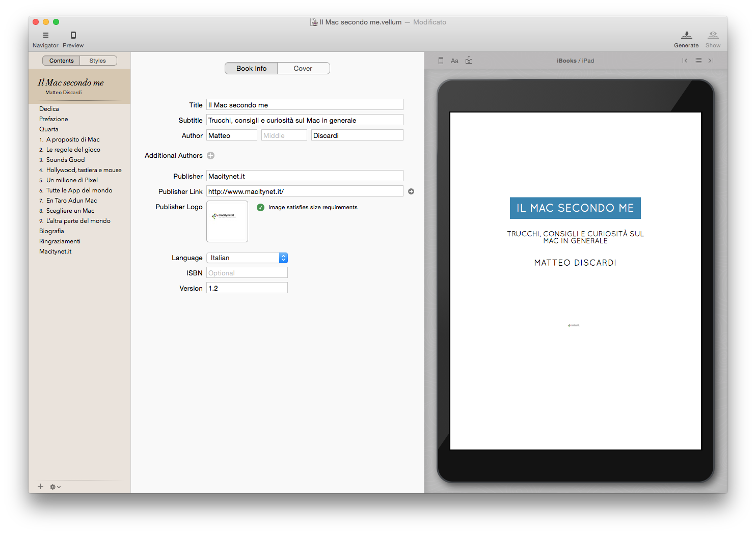
Task: Add an additional author with plus control
Action: (x=210, y=155)
